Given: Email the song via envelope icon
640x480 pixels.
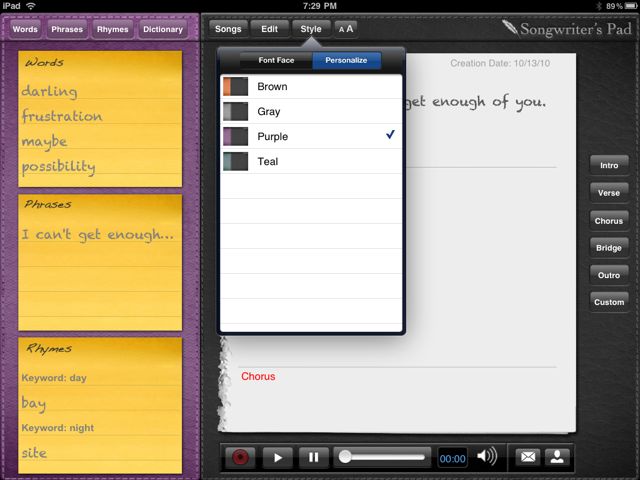Looking at the screenshot, I should pyautogui.click(x=527, y=457).
